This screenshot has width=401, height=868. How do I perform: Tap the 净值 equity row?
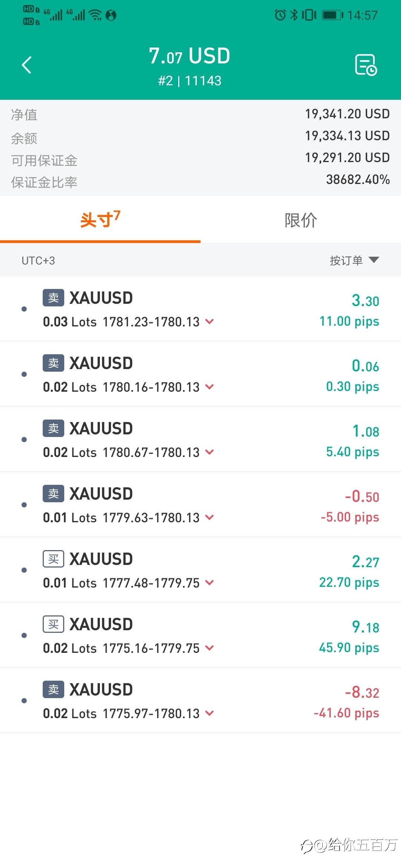200,114
